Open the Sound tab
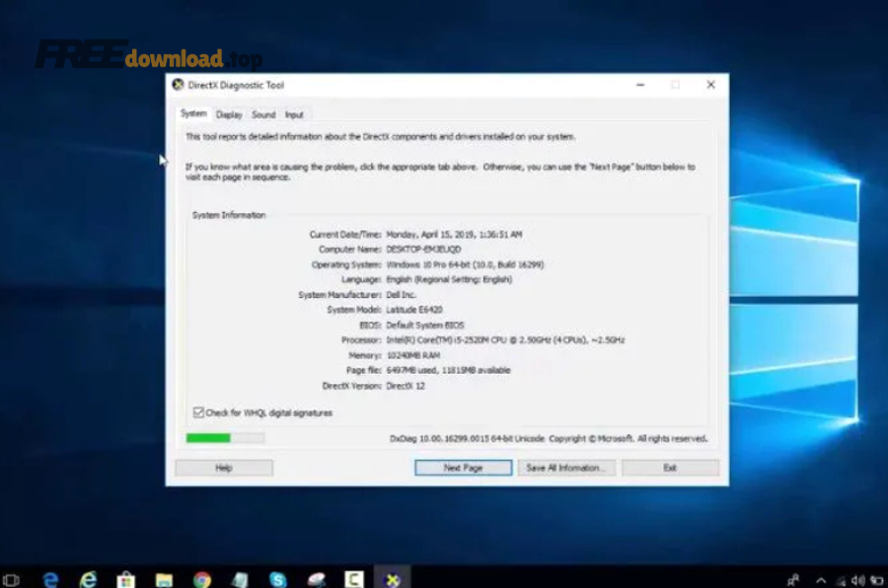Screen dimensions: 888x588 click(x=263, y=115)
